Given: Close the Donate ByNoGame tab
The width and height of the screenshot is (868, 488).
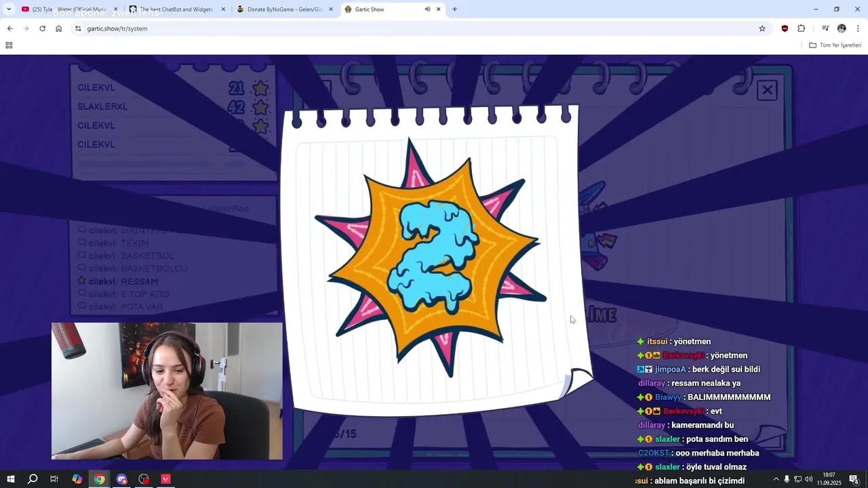Looking at the screenshot, I should 331,9.
